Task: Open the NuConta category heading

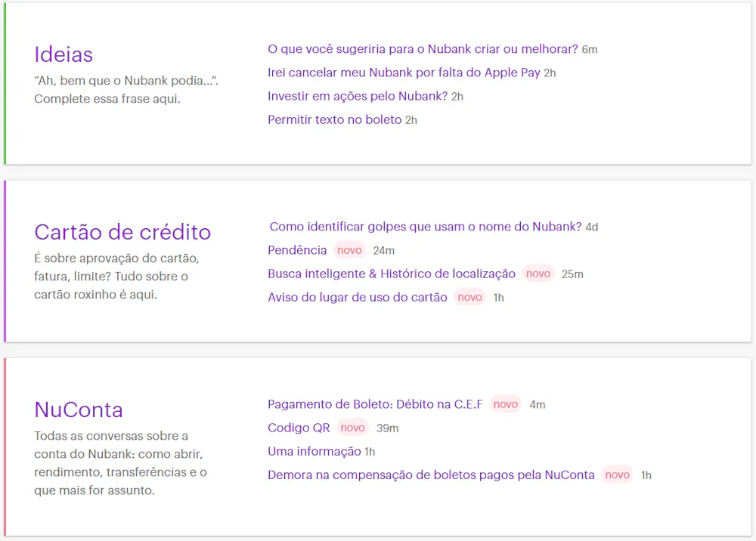Action: pos(79,410)
